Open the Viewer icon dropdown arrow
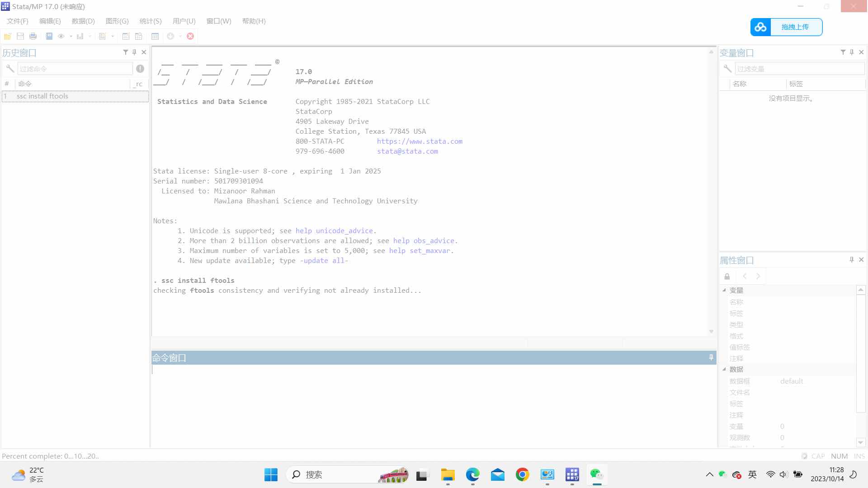Screen dimensions: 868x488 (71, 36)
